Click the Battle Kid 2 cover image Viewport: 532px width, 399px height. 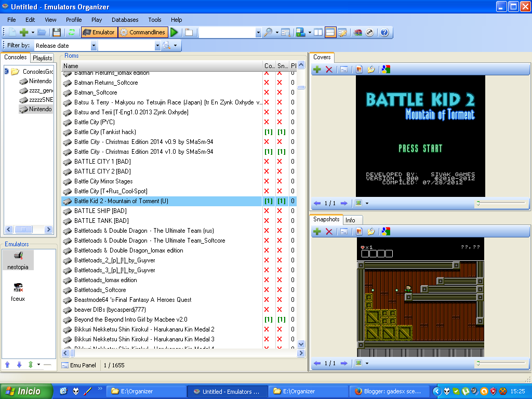(x=420, y=136)
